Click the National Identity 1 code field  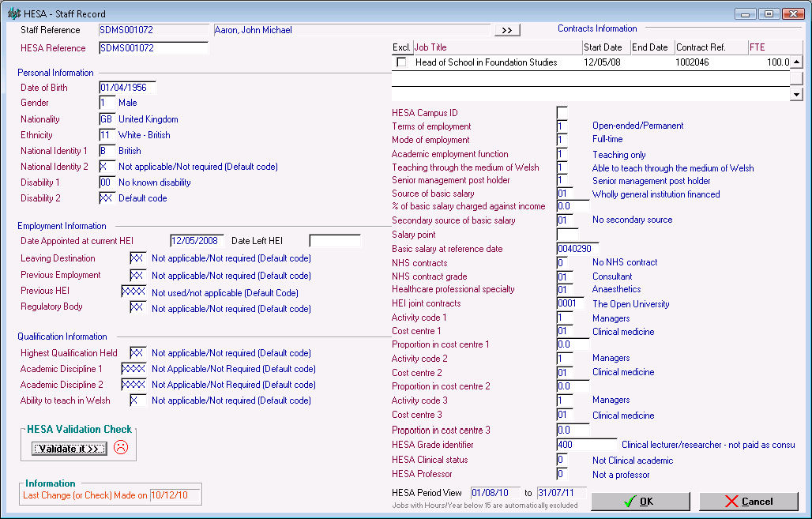pyautogui.click(x=107, y=151)
